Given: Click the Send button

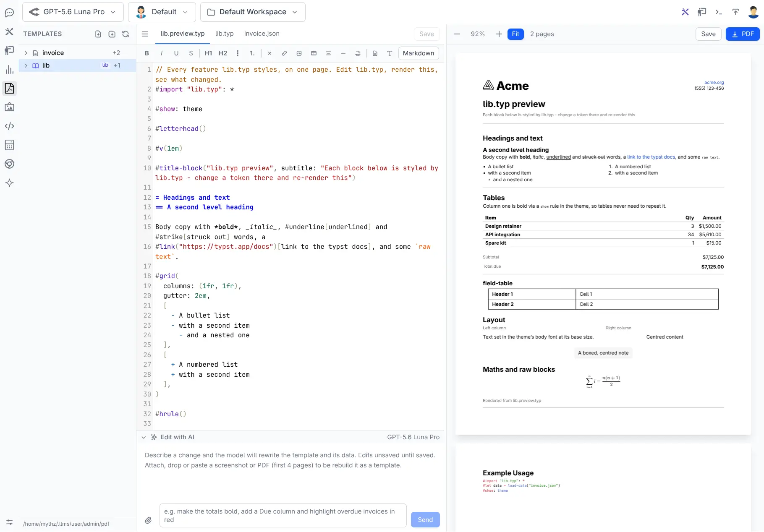Looking at the screenshot, I should (x=425, y=520).
